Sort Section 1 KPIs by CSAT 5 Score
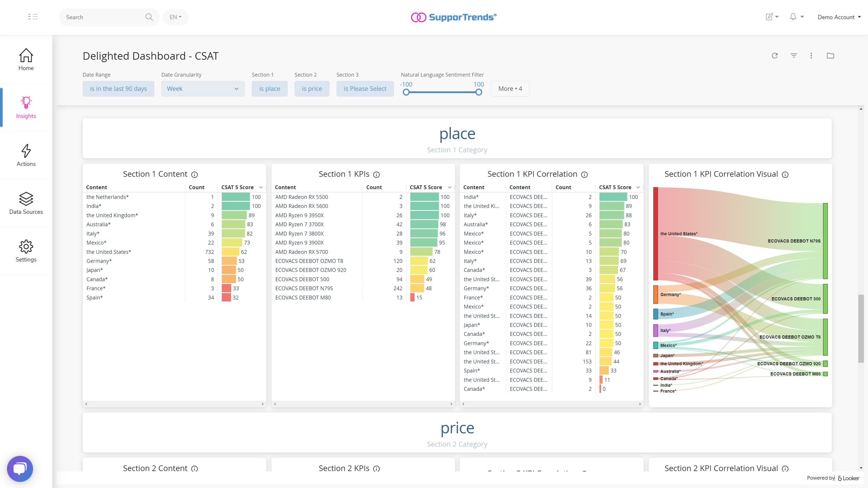 [x=430, y=187]
